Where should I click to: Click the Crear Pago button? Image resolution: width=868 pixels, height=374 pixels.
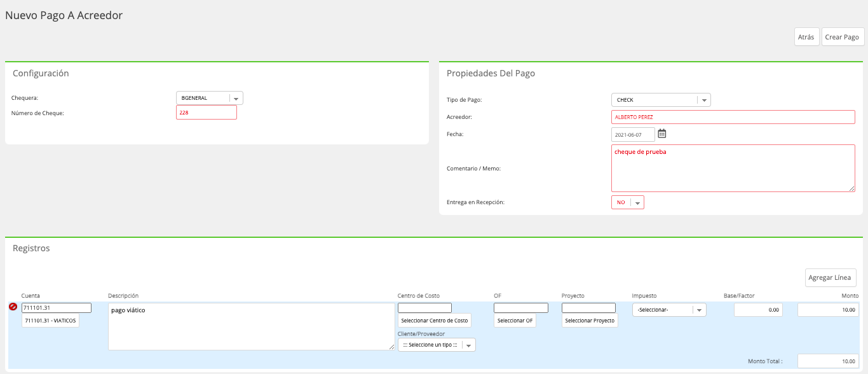843,37
